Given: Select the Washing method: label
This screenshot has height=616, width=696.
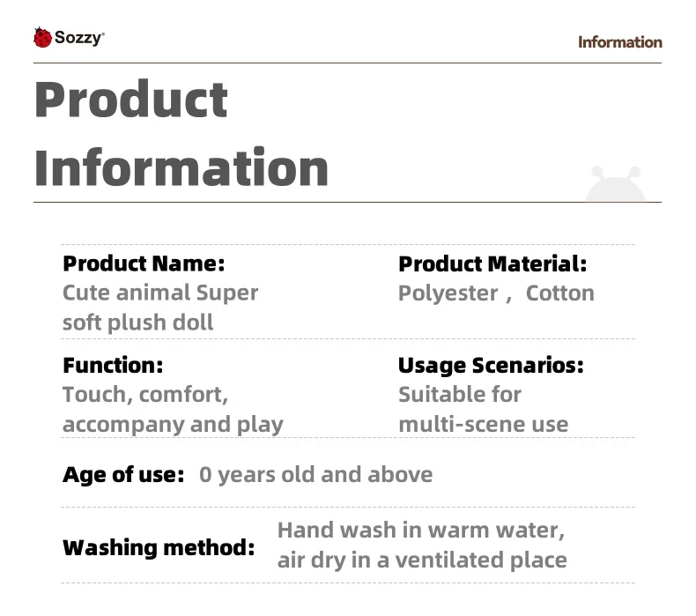Looking at the screenshot, I should click(x=159, y=547).
